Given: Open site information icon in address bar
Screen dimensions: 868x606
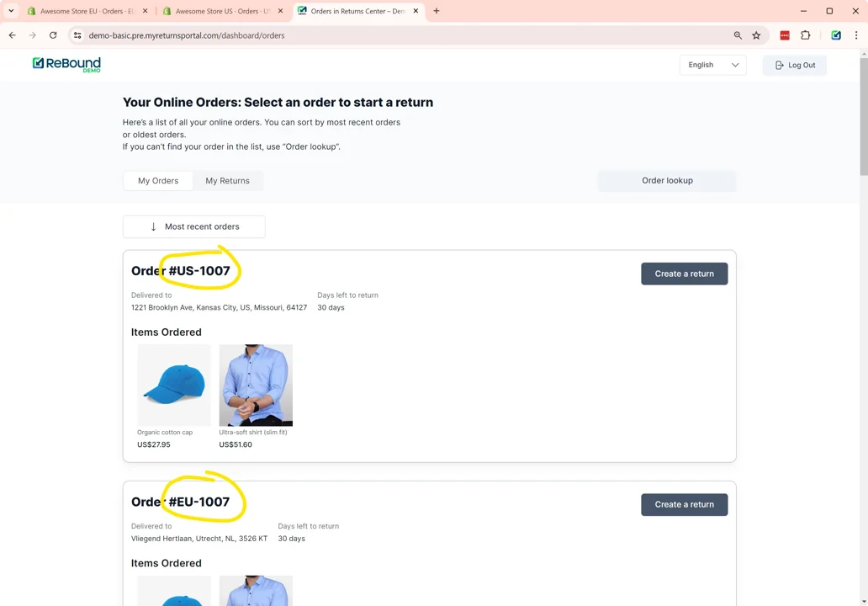Looking at the screenshot, I should coord(77,35).
